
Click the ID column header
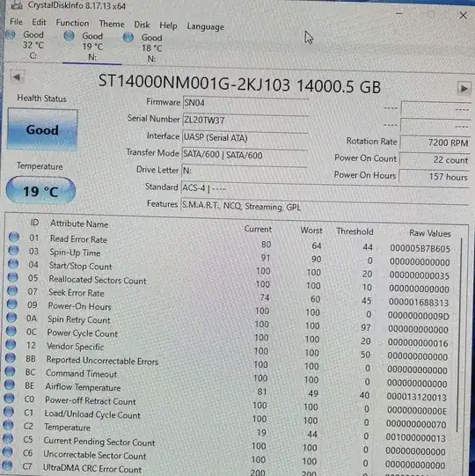pos(34,223)
